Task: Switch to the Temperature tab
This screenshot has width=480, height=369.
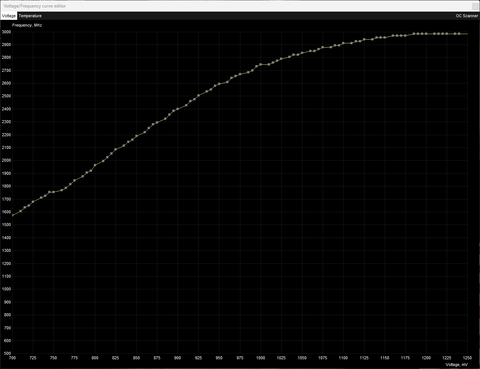Action: point(30,16)
